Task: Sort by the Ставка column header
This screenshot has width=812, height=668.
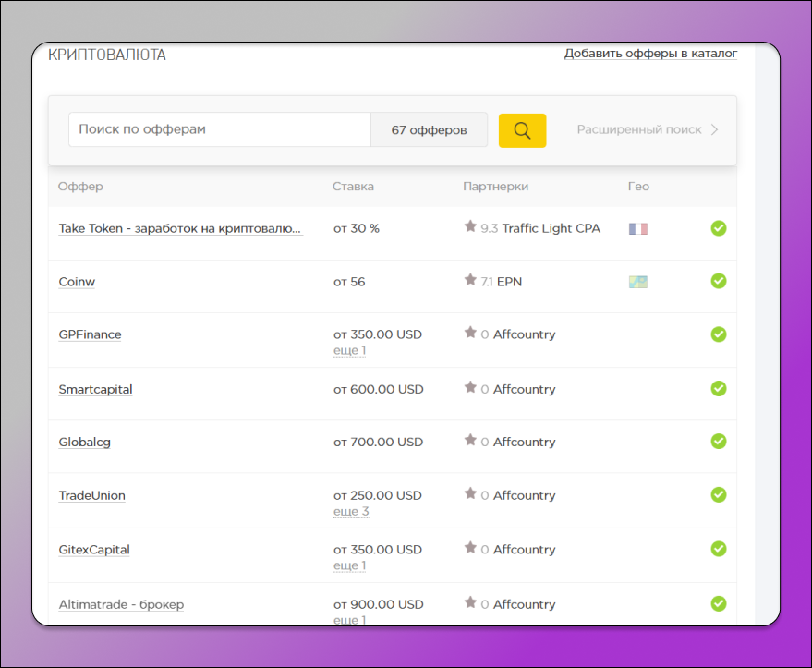Action: (x=353, y=187)
